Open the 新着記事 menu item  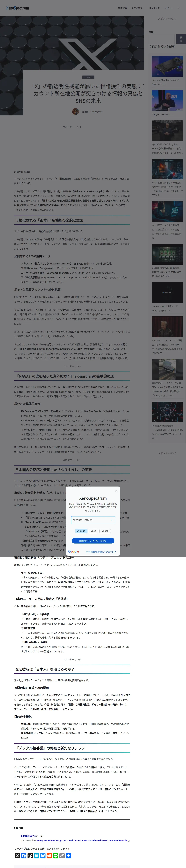(123, 8)
